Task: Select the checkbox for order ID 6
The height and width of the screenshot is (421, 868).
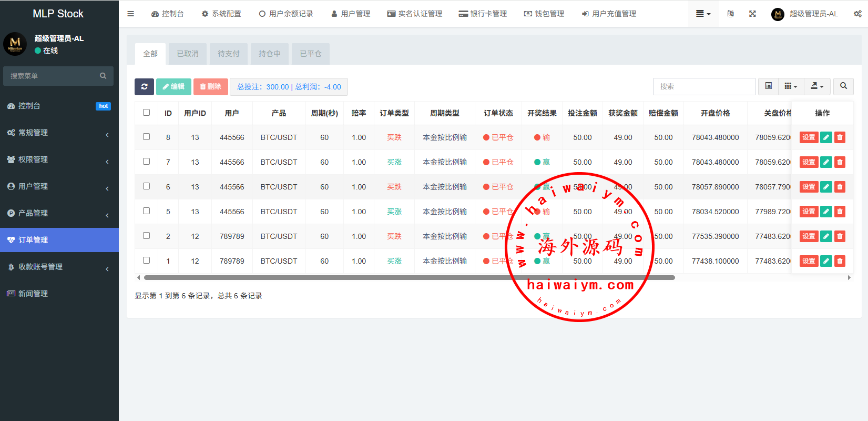Action: click(x=146, y=186)
